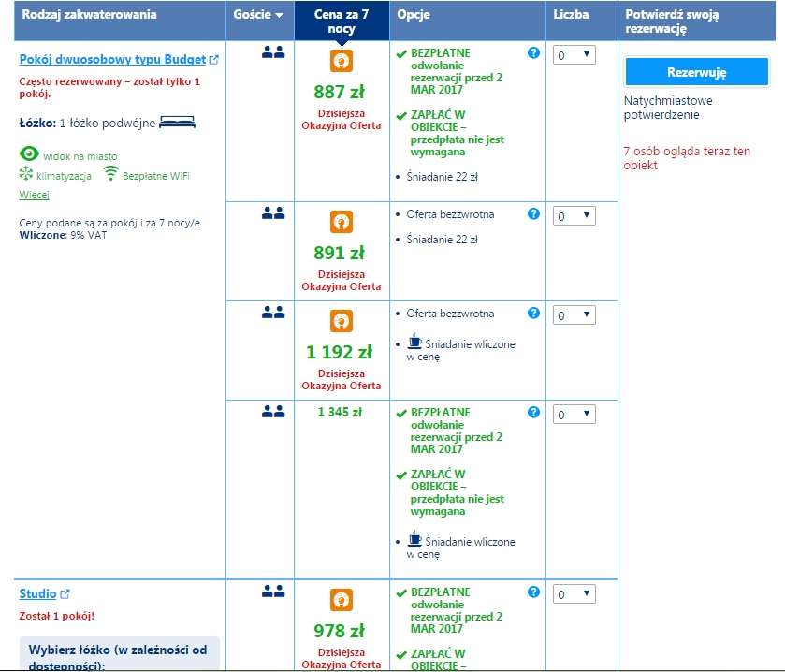785x672 pixels.
Task: Click the external link icon next to Studio
Action: pos(65,594)
